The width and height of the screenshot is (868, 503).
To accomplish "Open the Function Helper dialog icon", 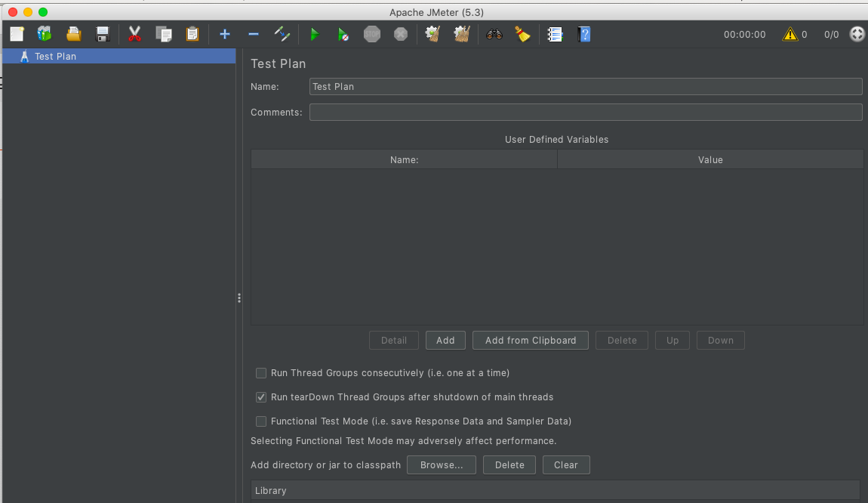I will coord(556,34).
